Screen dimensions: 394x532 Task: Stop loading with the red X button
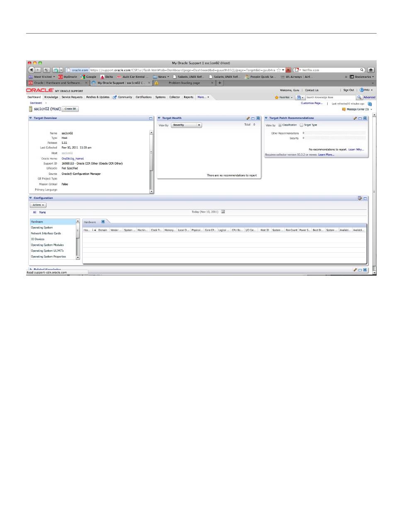(288, 70)
